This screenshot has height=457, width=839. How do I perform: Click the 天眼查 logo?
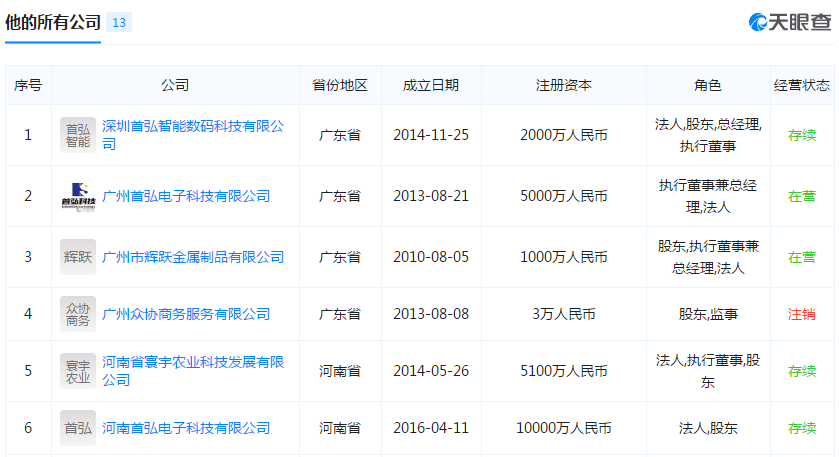pos(790,22)
